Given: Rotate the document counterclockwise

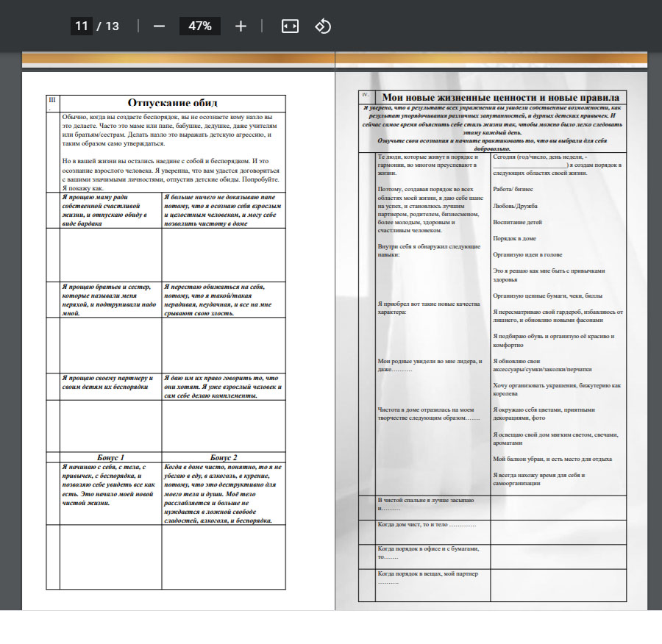Looking at the screenshot, I should [x=323, y=26].
